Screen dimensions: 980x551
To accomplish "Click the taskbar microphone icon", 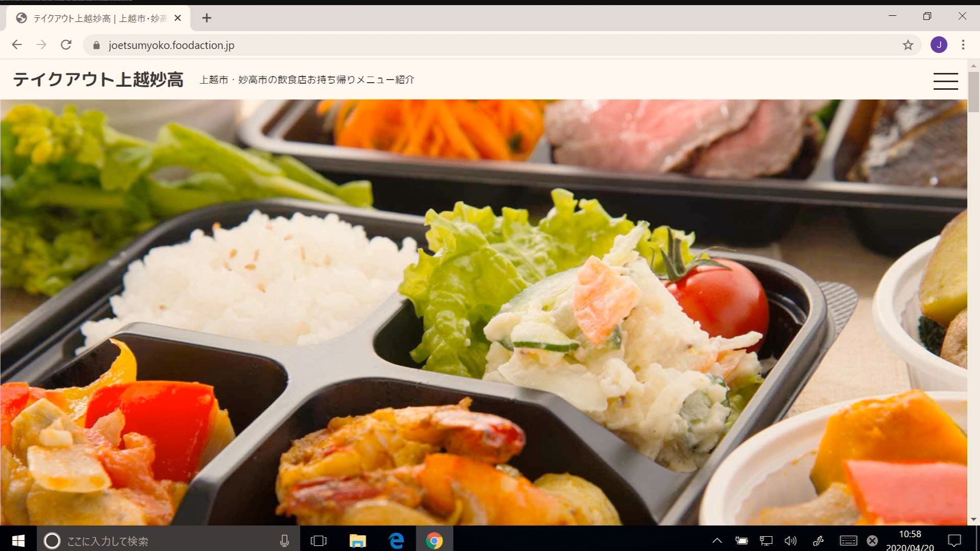I will pyautogui.click(x=285, y=541).
